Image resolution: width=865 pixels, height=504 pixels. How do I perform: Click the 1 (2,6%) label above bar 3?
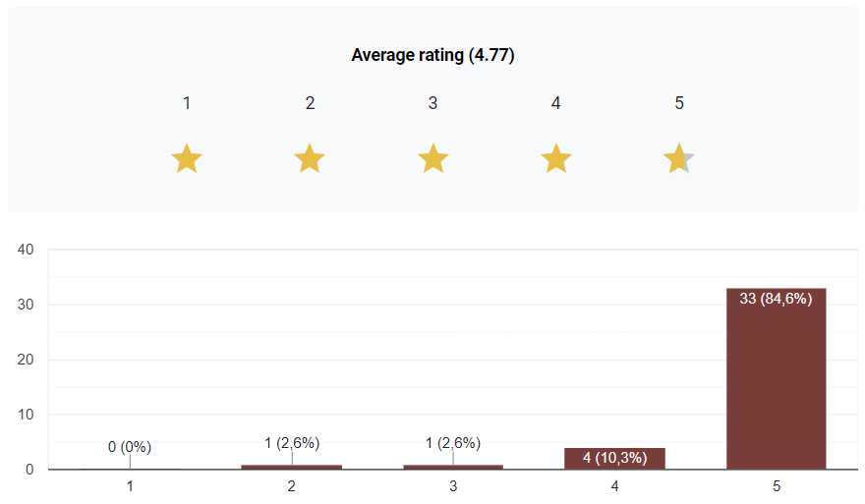[x=453, y=443]
